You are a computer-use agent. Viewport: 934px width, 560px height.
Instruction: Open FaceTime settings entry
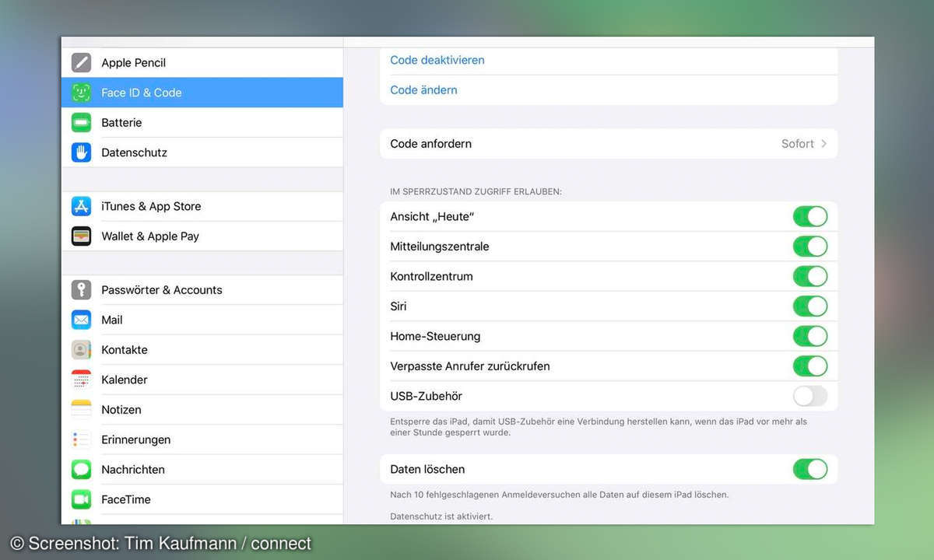pos(202,499)
